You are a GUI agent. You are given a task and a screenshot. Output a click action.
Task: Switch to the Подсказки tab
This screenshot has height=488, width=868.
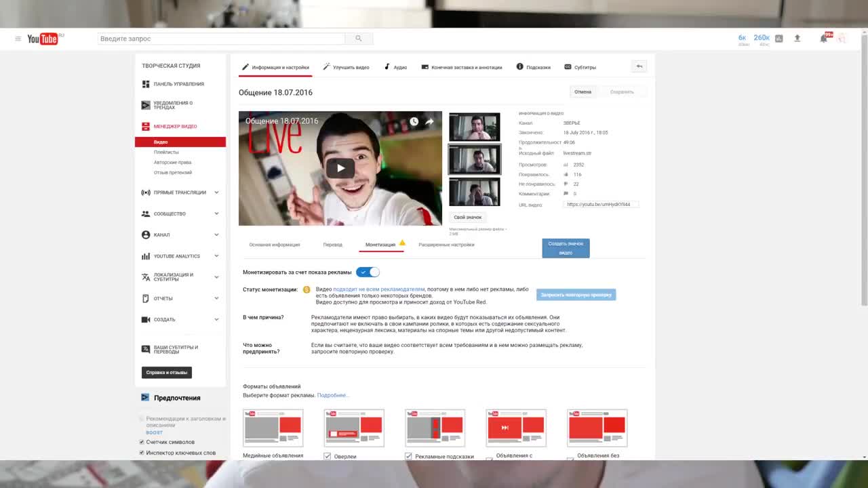[x=534, y=67]
